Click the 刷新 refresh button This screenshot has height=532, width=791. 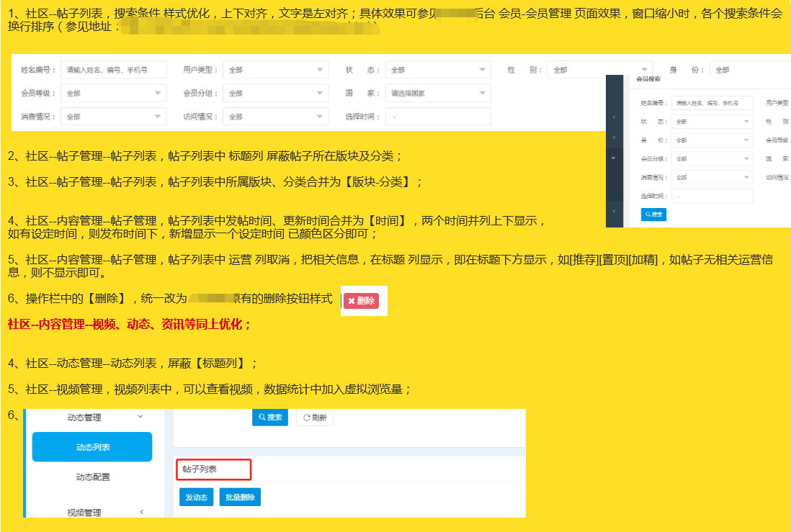pyautogui.click(x=315, y=418)
